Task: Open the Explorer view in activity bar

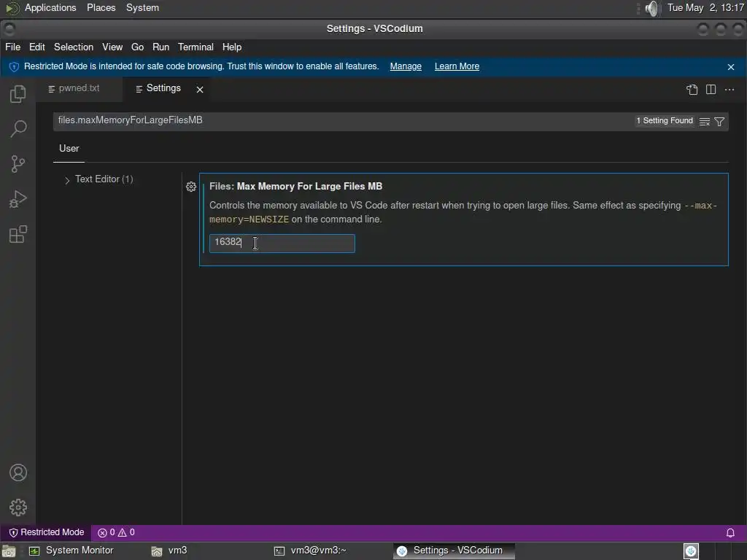Action: click(x=18, y=94)
